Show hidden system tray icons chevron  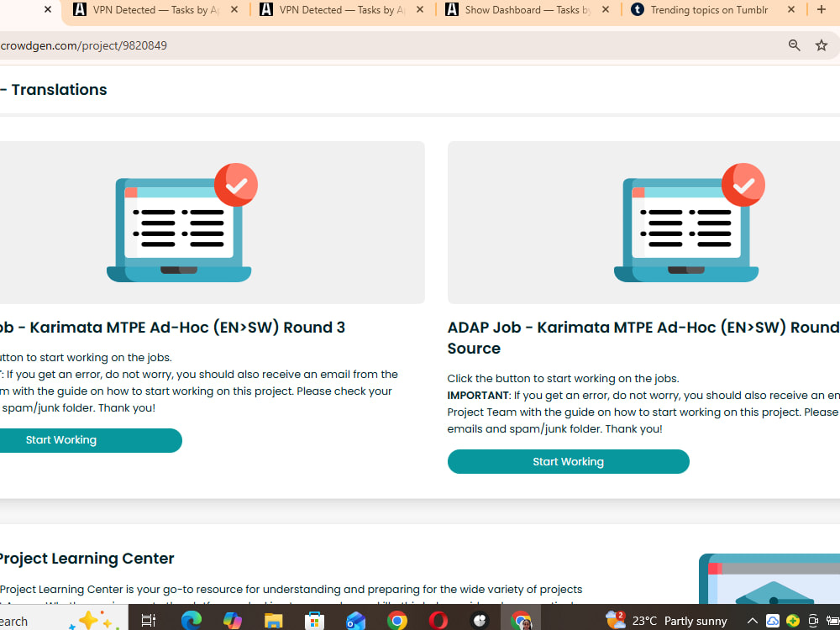[x=753, y=622]
